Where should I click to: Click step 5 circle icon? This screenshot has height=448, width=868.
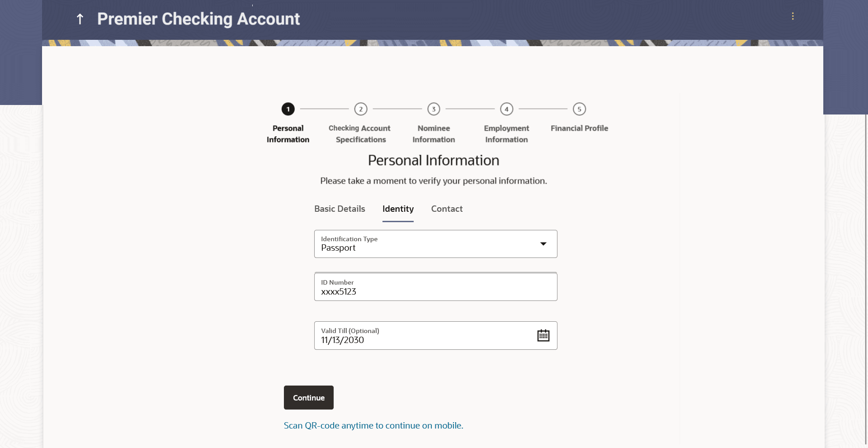click(x=579, y=109)
